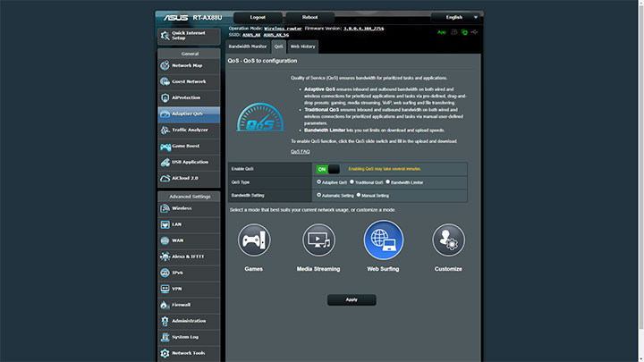Screen dimensions: 644x362
Task: Open AiProtection shield icon
Action: click(165, 97)
